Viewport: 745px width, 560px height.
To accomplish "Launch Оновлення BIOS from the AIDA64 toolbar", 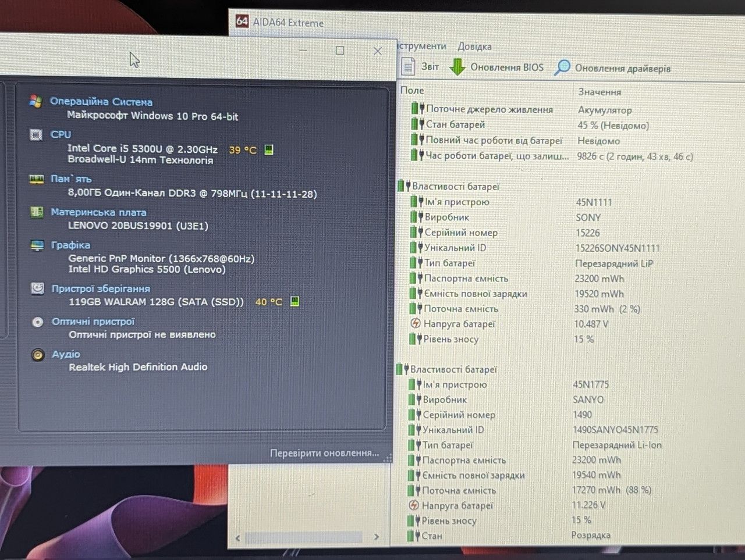I will point(496,67).
